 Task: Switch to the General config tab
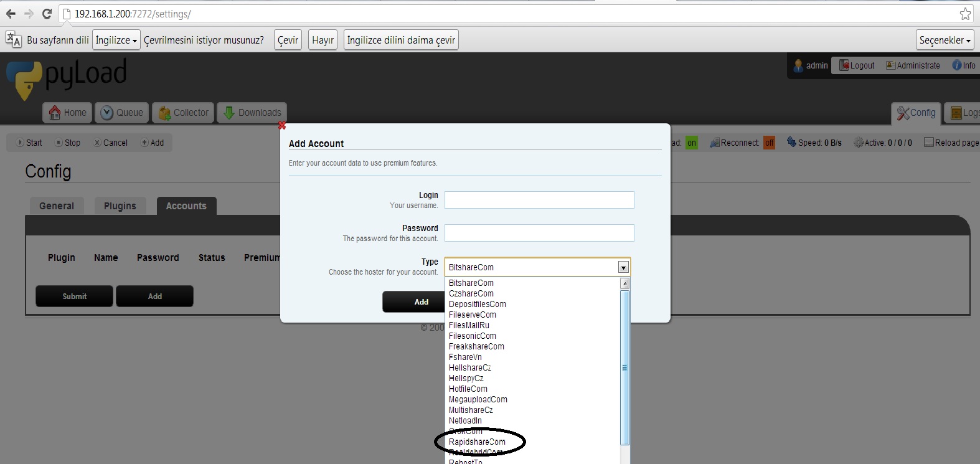pos(57,206)
